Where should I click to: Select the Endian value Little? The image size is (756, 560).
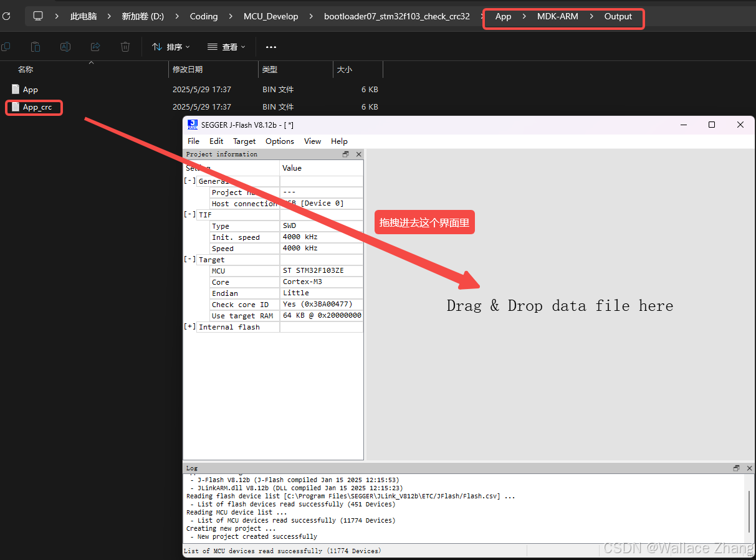pos(295,293)
